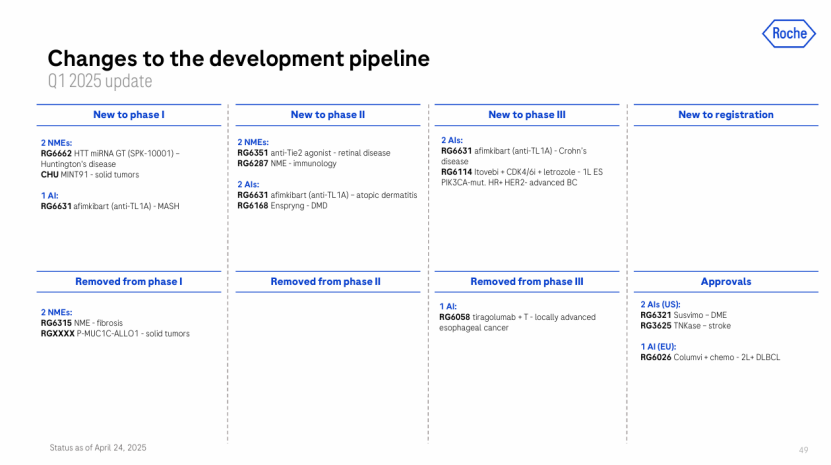
Task: Click 'Status as of April 24, 2025' footer
Action: tap(98, 448)
